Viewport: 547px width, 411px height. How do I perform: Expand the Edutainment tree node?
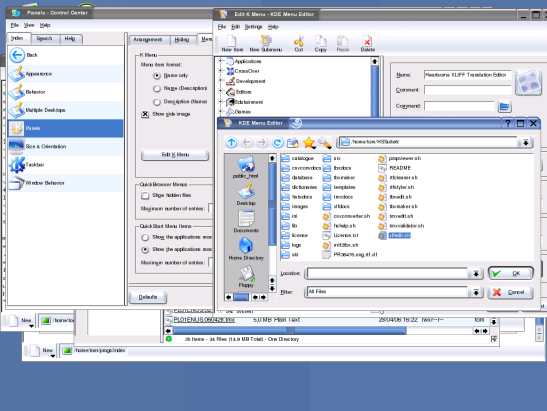(x=220, y=102)
